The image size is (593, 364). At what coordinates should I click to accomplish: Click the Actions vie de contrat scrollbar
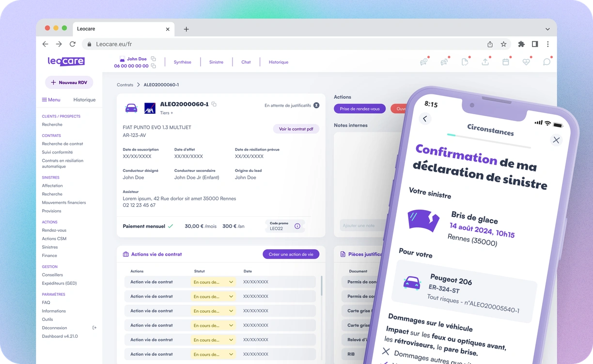pos(322,286)
